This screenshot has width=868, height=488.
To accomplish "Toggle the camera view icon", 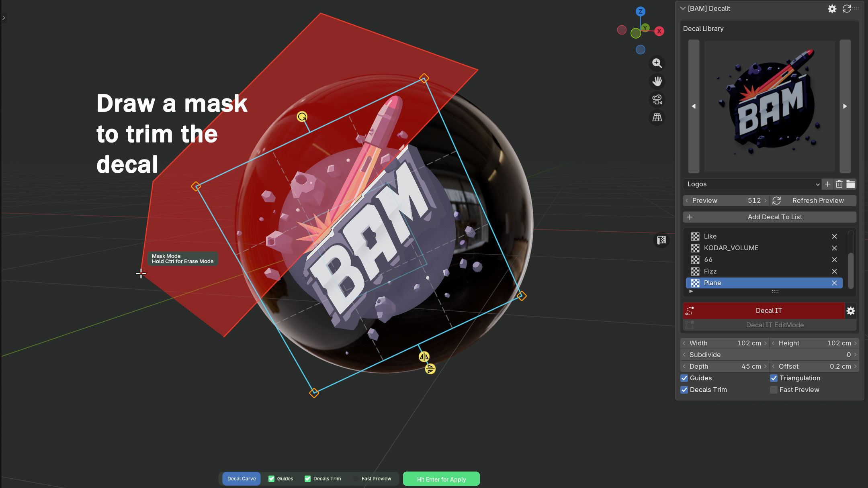I will pyautogui.click(x=657, y=100).
